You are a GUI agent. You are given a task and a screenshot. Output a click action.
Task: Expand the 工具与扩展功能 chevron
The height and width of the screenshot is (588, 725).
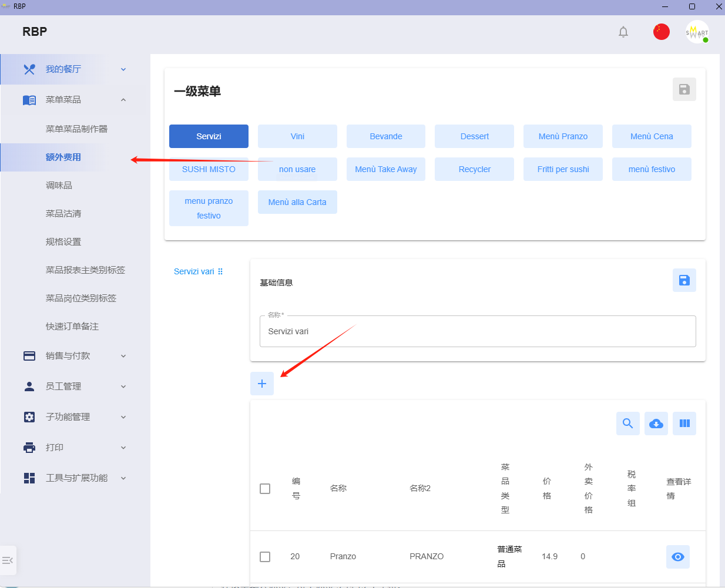(123, 478)
